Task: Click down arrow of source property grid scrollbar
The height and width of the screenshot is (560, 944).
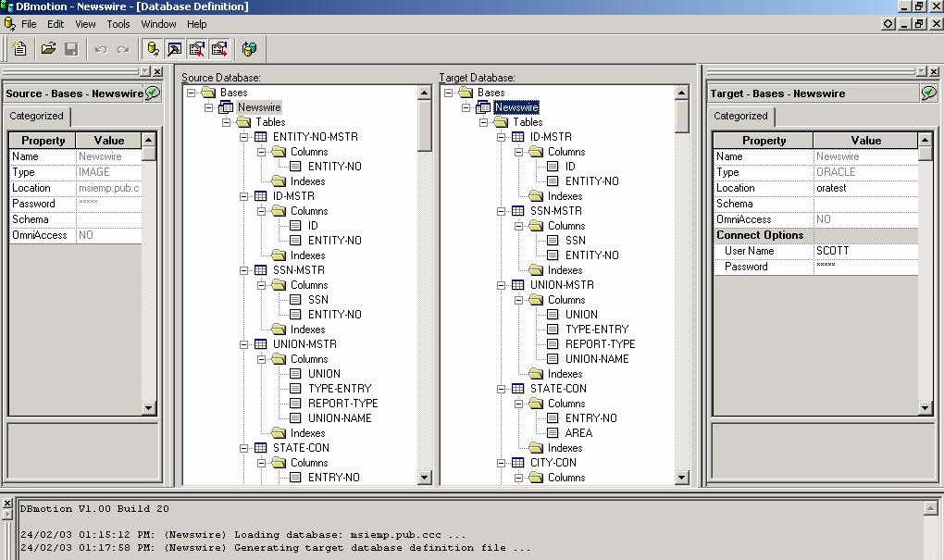Action: tap(149, 407)
